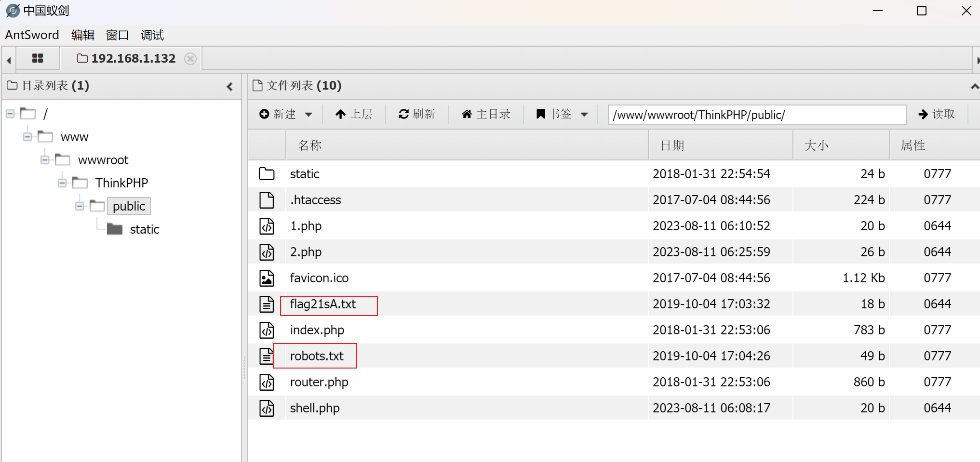Select the router.php file name
980x462 pixels.
click(319, 382)
